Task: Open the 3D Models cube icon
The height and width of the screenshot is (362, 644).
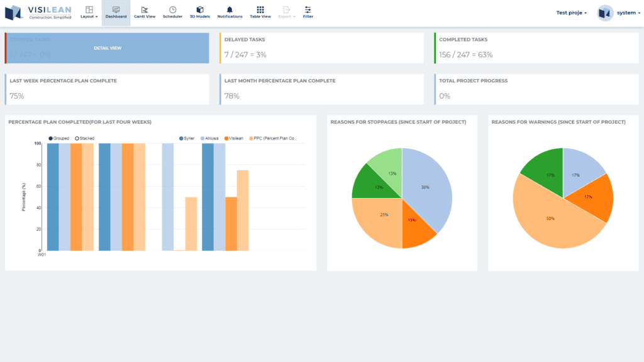Action: tap(200, 10)
